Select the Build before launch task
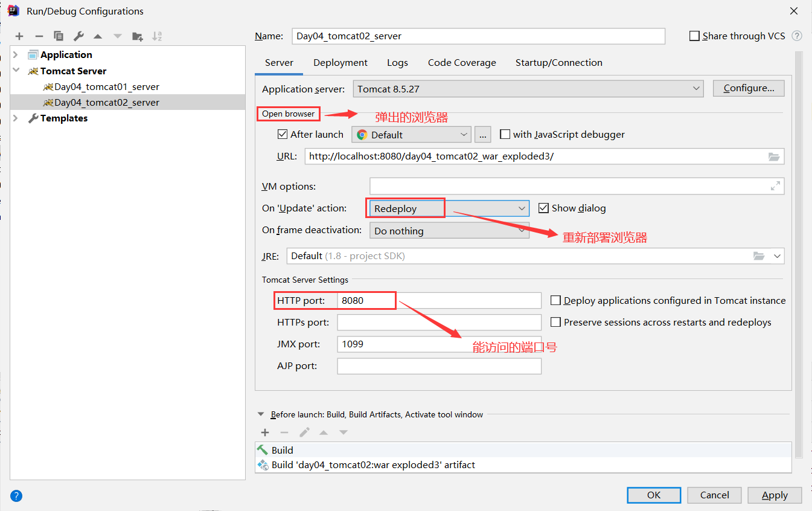Screen dimensions: 812x511 523,450
